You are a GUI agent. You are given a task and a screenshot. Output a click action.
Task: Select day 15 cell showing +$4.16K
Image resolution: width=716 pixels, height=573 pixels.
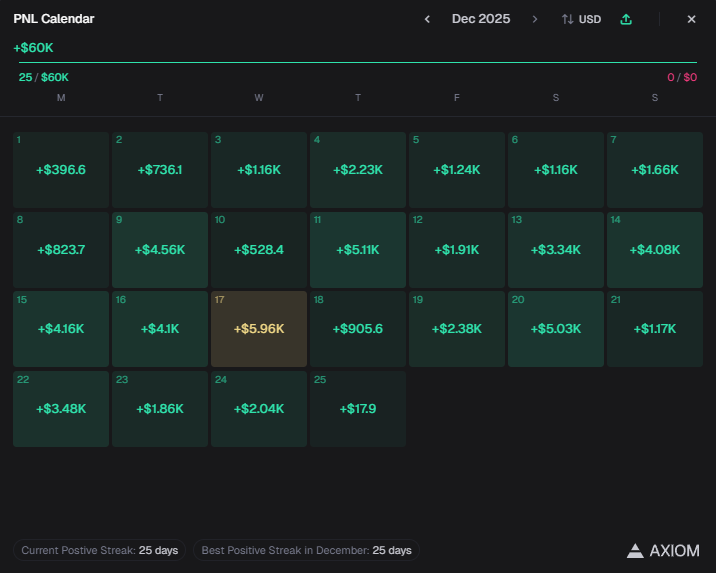[x=61, y=329]
